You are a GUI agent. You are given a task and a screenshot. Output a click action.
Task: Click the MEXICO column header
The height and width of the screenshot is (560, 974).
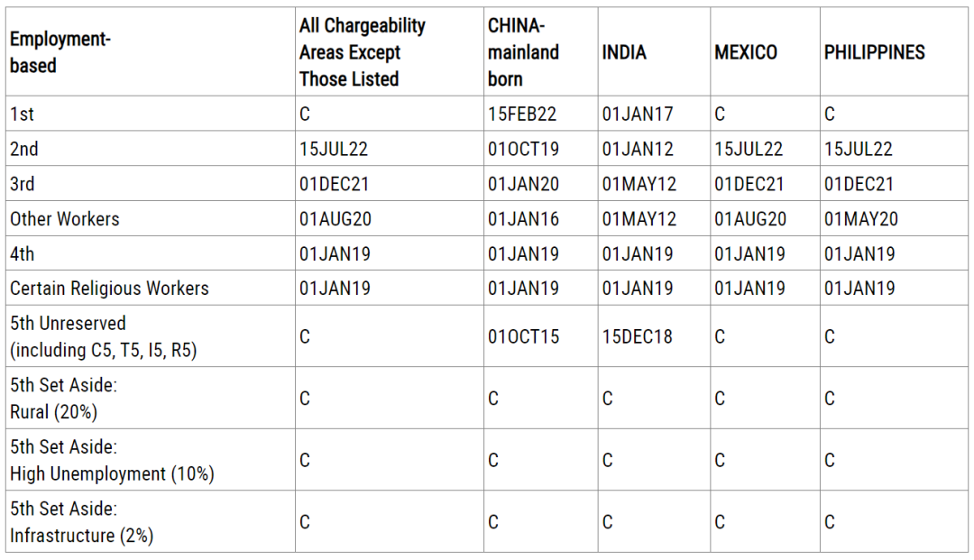click(x=746, y=52)
